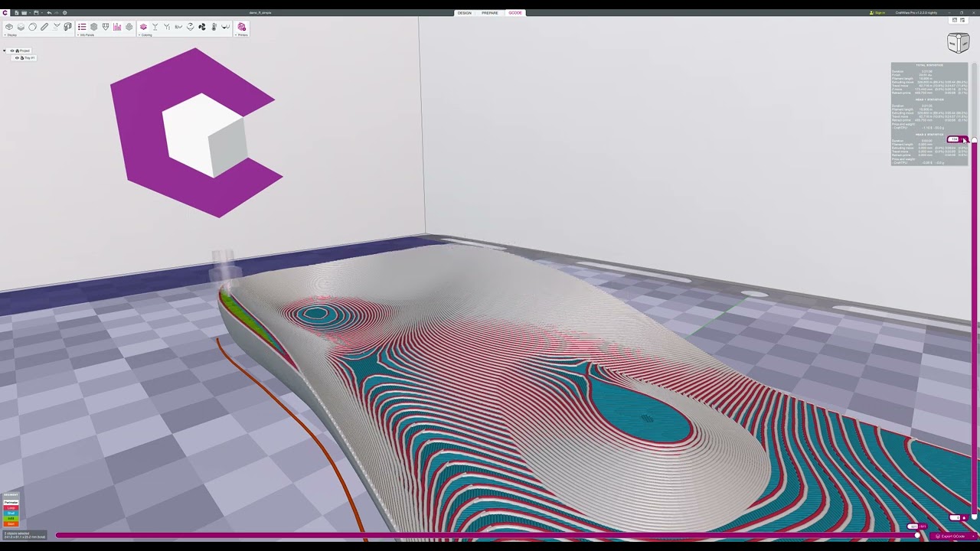Toggle visibility eye of Project
980x551 pixels.
pyautogui.click(x=12, y=51)
